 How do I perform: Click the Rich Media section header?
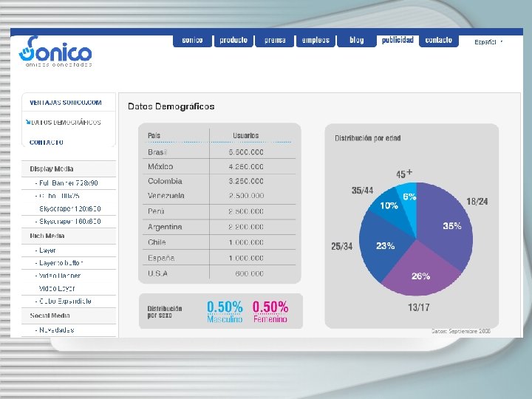69,236
